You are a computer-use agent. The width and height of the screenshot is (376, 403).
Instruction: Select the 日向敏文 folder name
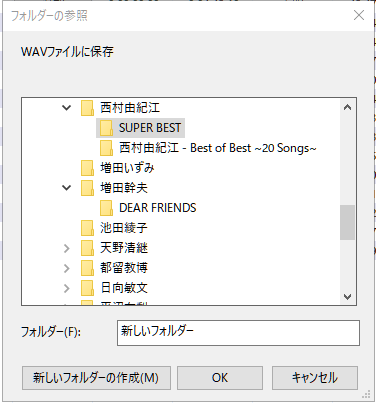tap(124, 288)
